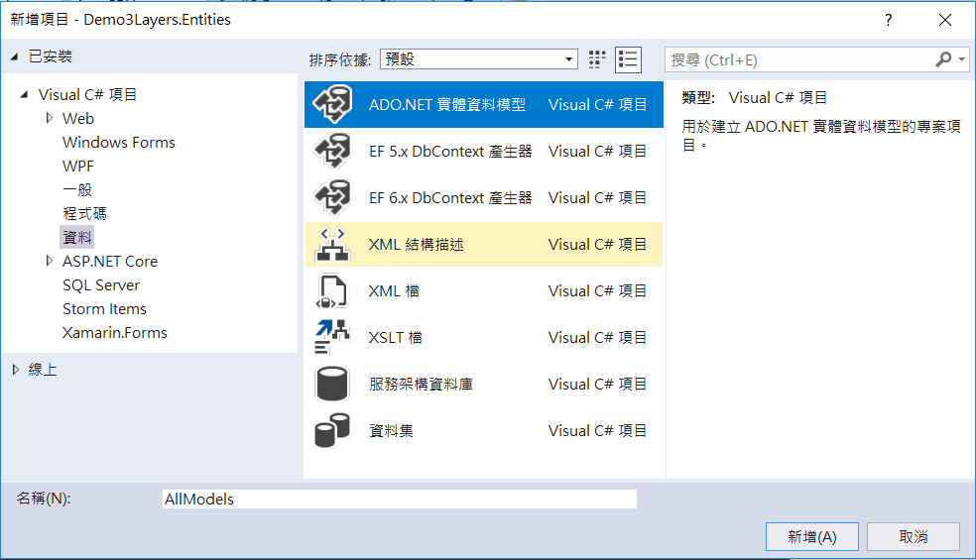This screenshot has width=976, height=560.
Task: Click the EF 6.x DbContext 產生器 icon
Action: pos(332,197)
